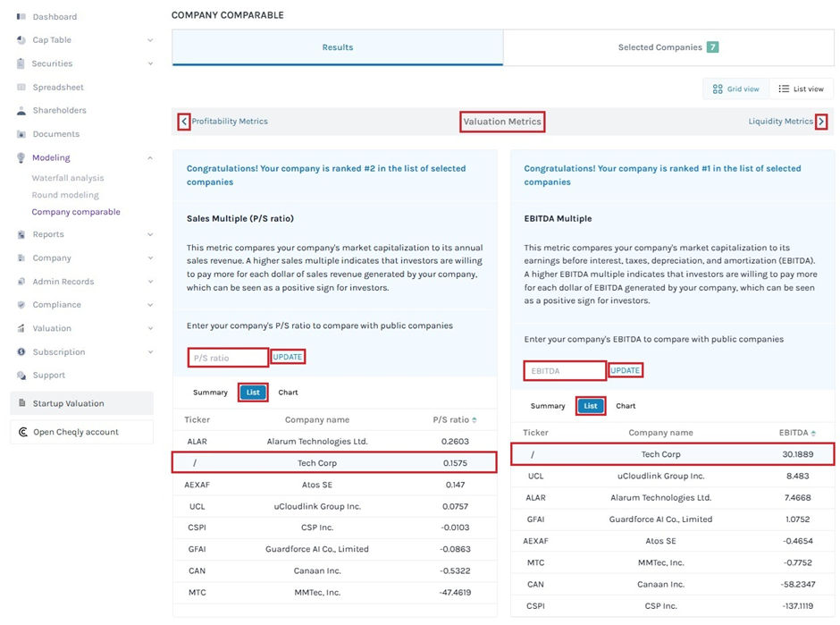
Task: Click the Support icon in sidebar
Action: click(21, 376)
